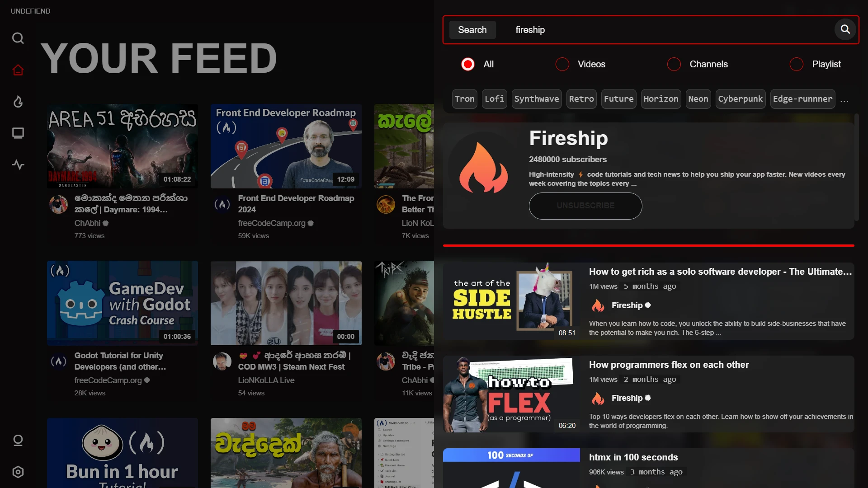
Task: Click the Trending/Fire icon in sidebar
Action: coord(17,101)
